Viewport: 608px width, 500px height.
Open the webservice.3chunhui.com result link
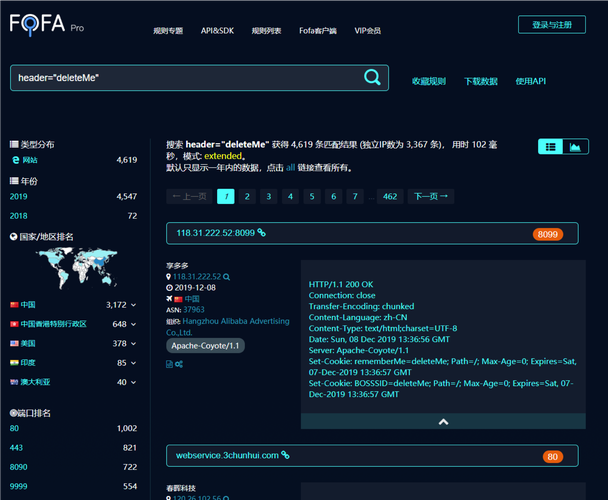point(227,455)
